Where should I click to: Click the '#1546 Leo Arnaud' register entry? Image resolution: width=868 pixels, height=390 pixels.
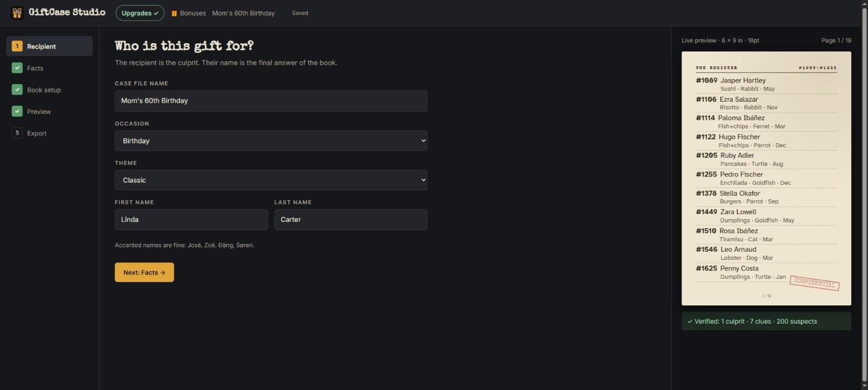[x=766, y=253]
